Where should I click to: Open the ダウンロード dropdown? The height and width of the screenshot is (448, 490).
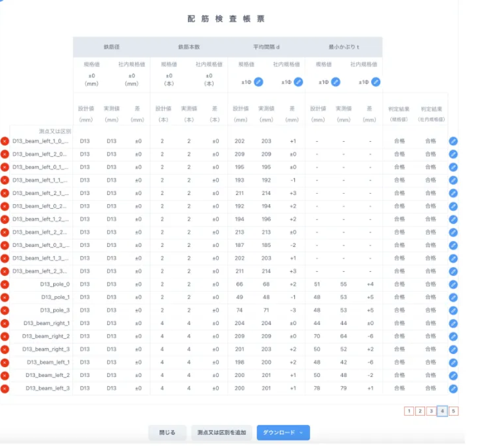(x=283, y=432)
